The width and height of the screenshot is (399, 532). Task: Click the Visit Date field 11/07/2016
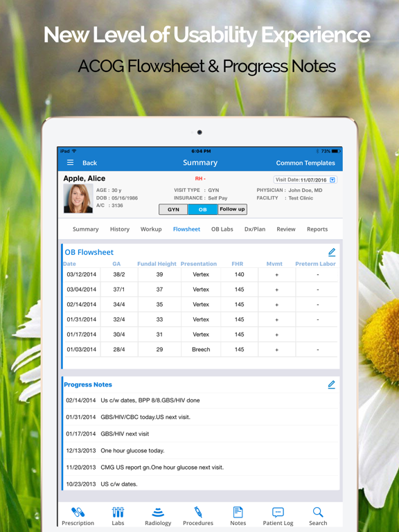coord(305,180)
